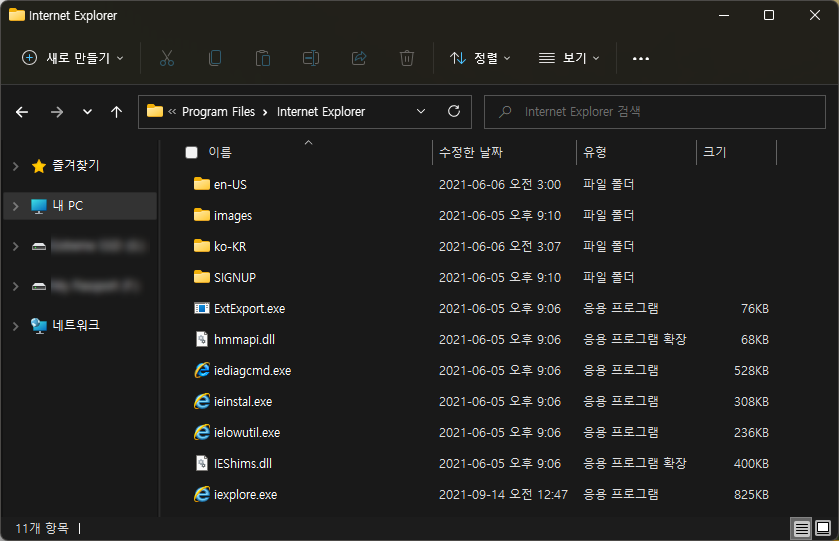Select 내 PC in navigation pane
This screenshot has width=839, height=541.
(x=67, y=205)
